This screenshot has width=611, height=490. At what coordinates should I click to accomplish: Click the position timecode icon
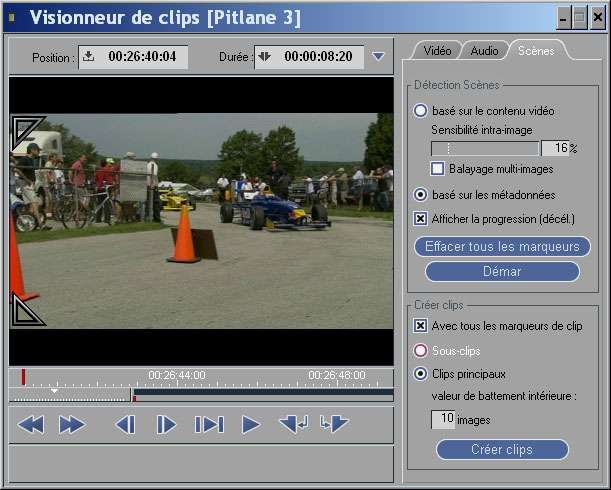click(x=89, y=56)
